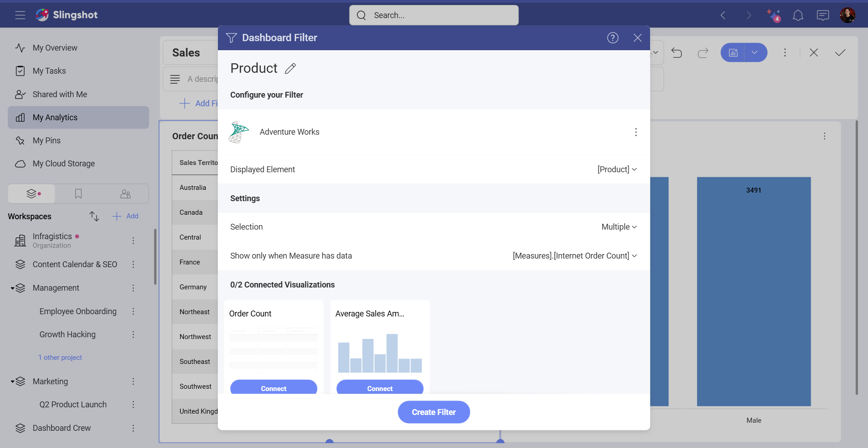Collapse the Marketing workspace
The image size is (868, 448).
13,382
